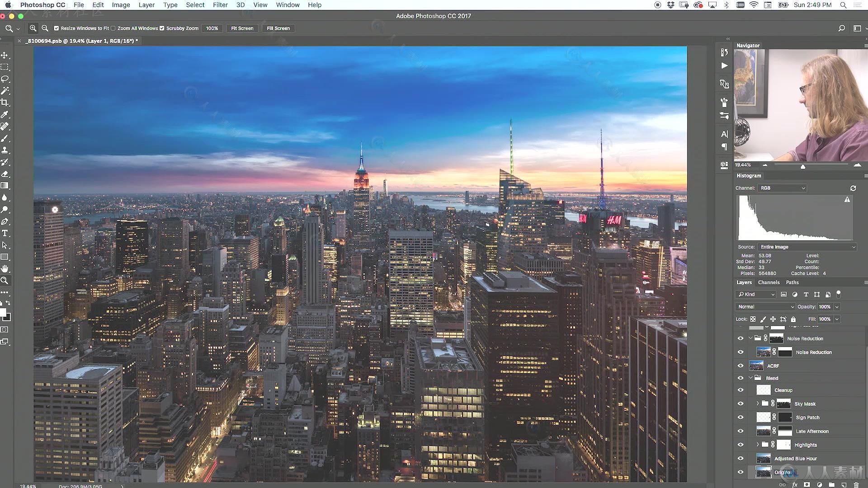868x488 pixels.
Task: Toggle visibility of Sky Mask layer
Action: (x=741, y=404)
